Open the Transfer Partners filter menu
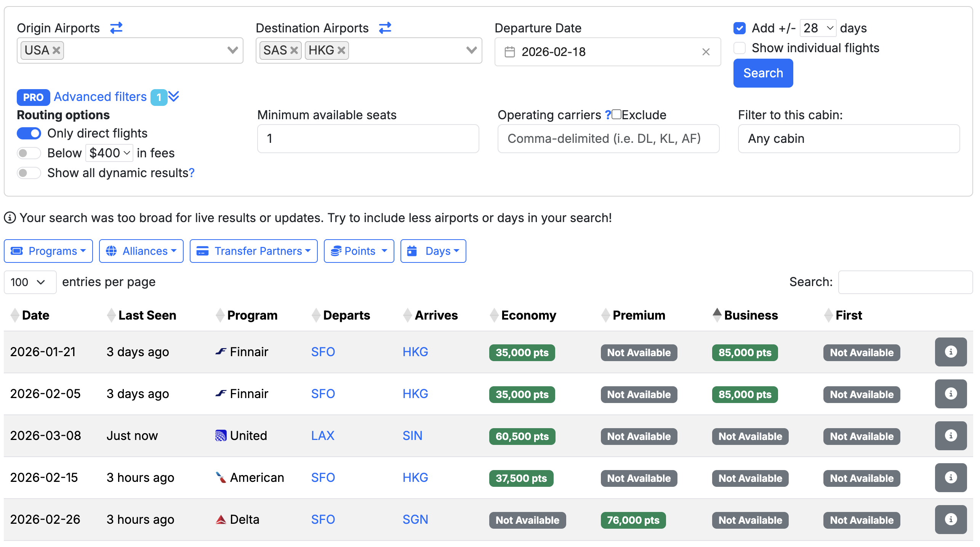Screen dimensions: 980x547 pyautogui.click(x=254, y=251)
